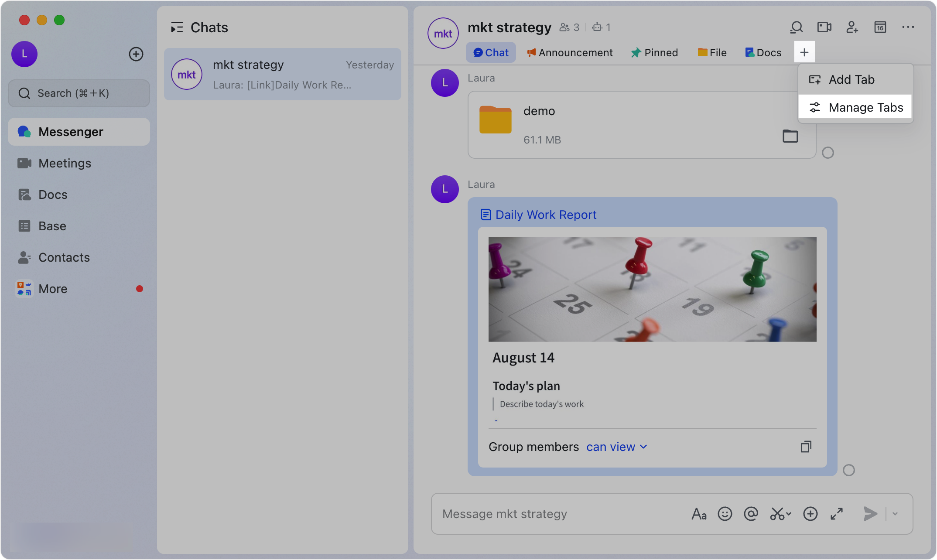Click the add members icon in header
937x560 pixels.
(852, 27)
